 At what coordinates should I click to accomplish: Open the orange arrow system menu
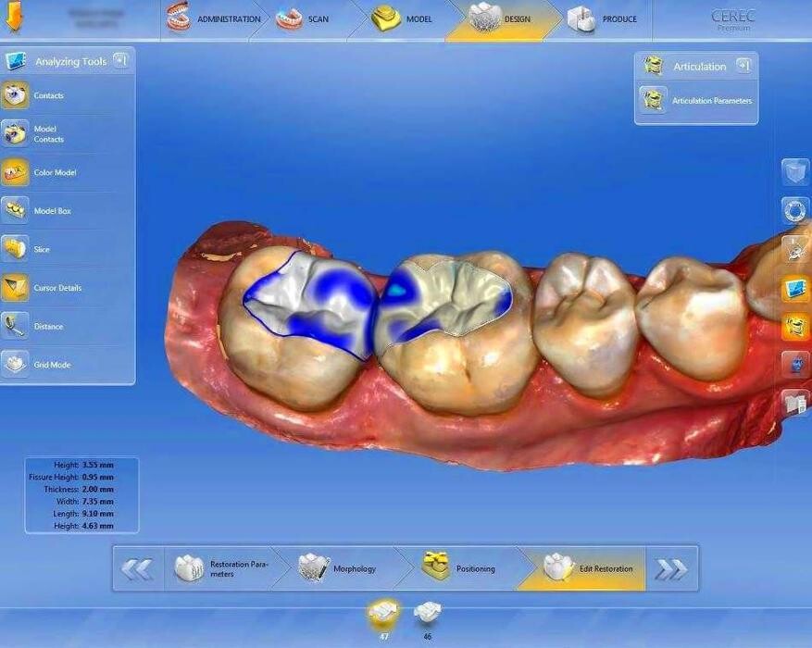[x=15, y=18]
